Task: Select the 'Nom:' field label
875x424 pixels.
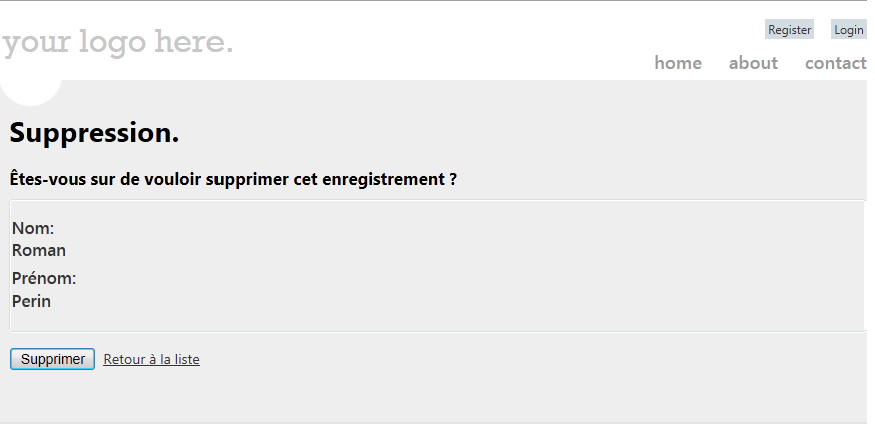Action: [x=33, y=229]
